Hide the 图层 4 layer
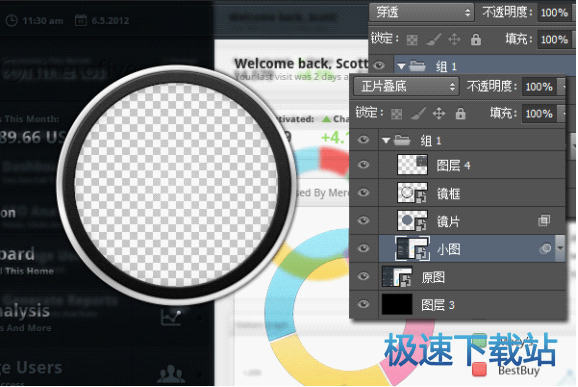Screen dimensions: 578x387 pos(363,164)
